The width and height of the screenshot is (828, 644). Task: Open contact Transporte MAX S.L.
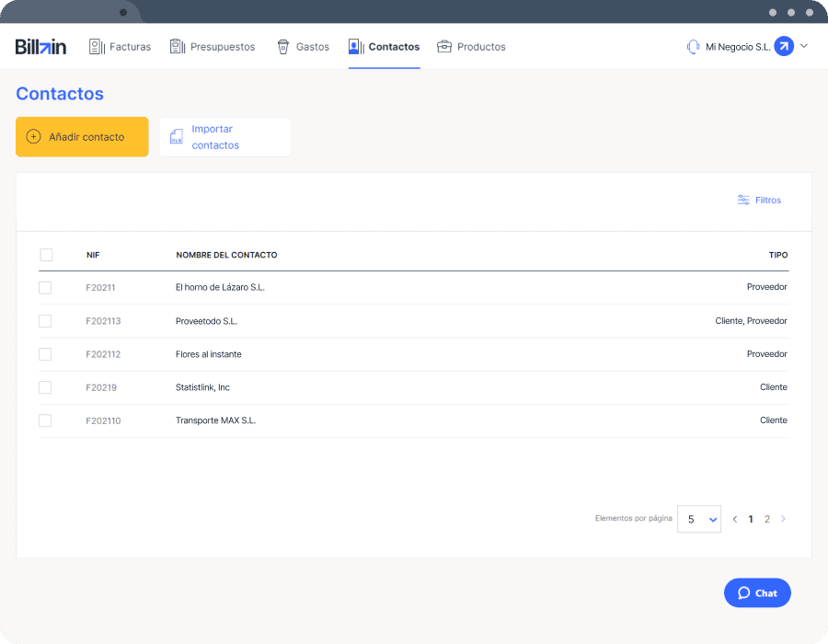[215, 420]
